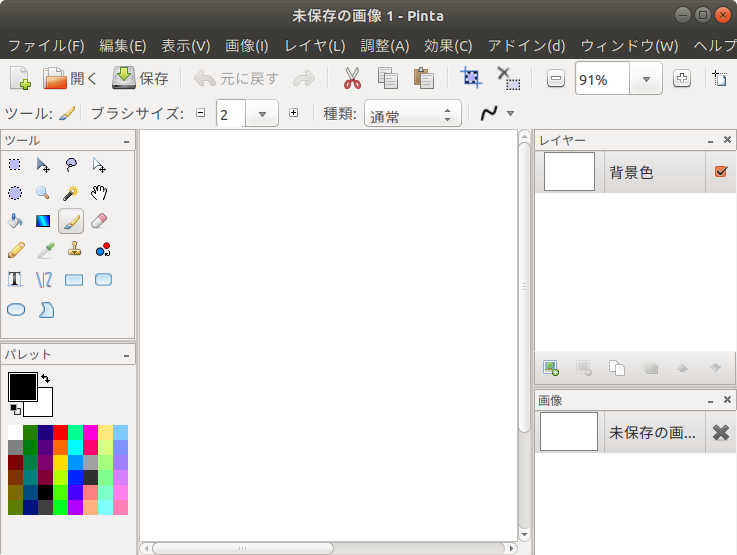This screenshot has width=737, height=555.
Task: Click the 保存 save button
Action: coord(139,78)
